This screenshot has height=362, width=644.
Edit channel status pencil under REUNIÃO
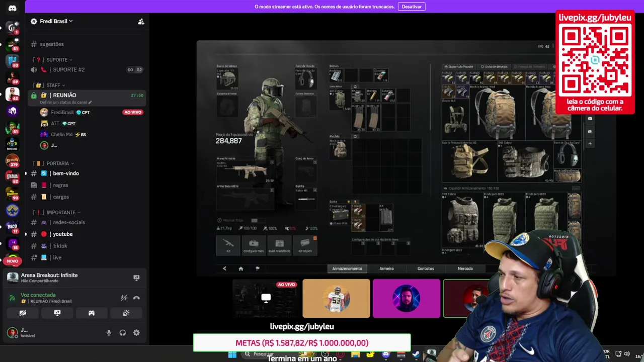(90, 103)
